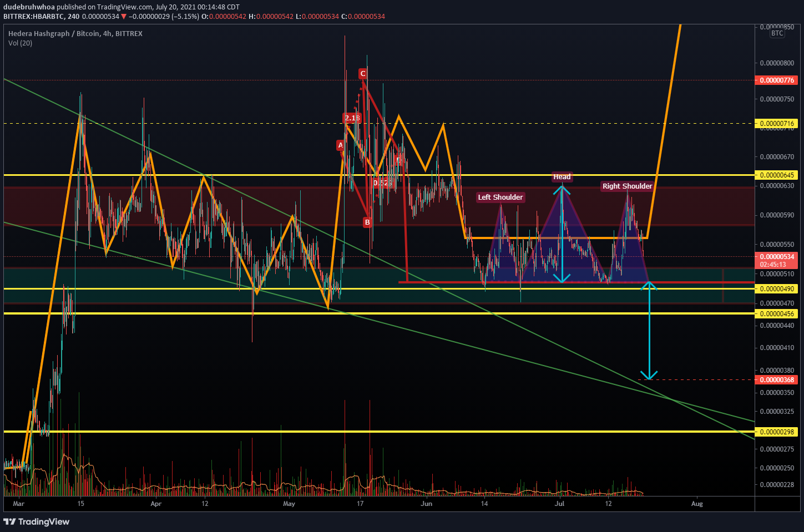Click the red 0.00000368 target label
This screenshot has width=804, height=532.
click(x=777, y=380)
